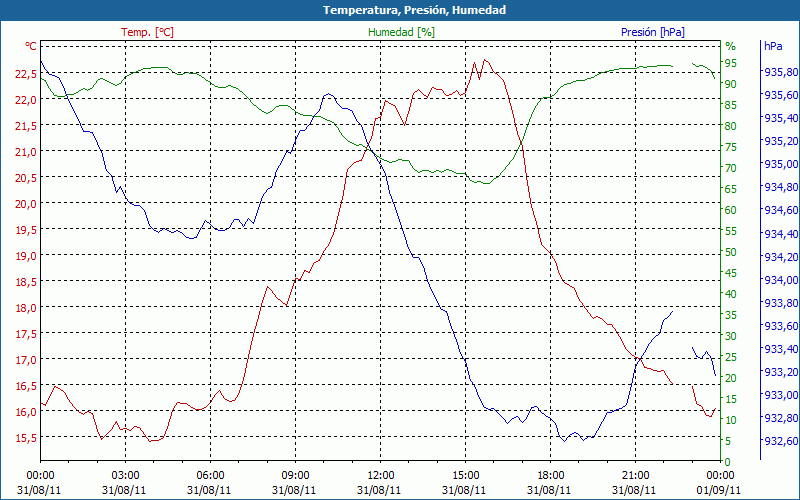Click temperature axis value "15,5"
The image size is (800, 500).
click(x=26, y=438)
